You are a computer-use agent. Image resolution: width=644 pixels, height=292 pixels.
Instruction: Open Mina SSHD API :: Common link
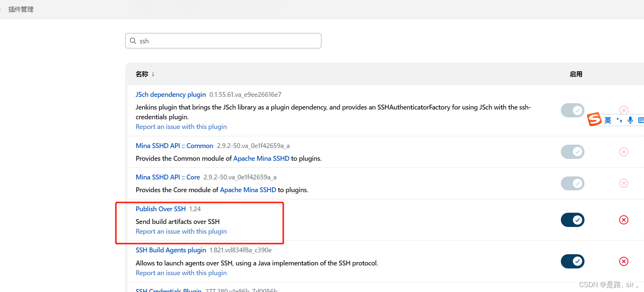coord(174,146)
